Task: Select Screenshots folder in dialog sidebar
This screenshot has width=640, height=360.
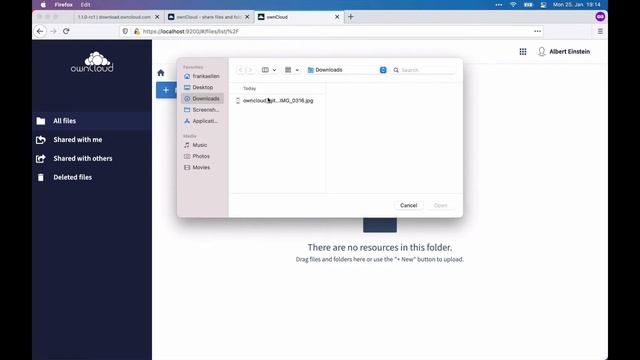Action: [x=202, y=110]
